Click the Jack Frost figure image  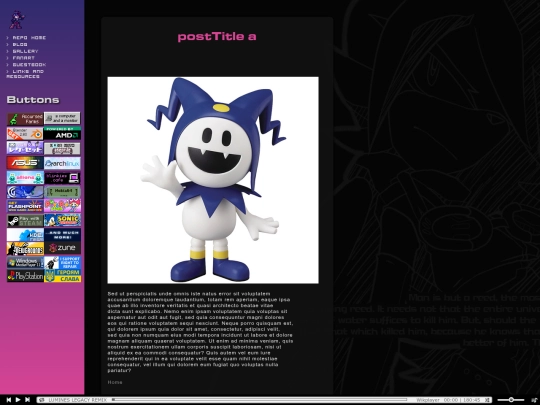(x=213, y=180)
